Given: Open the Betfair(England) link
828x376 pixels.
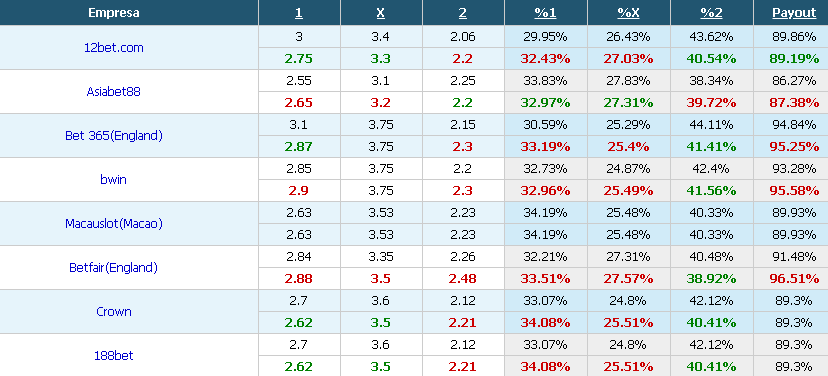Looking at the screenshot, I should pos(114,267).
